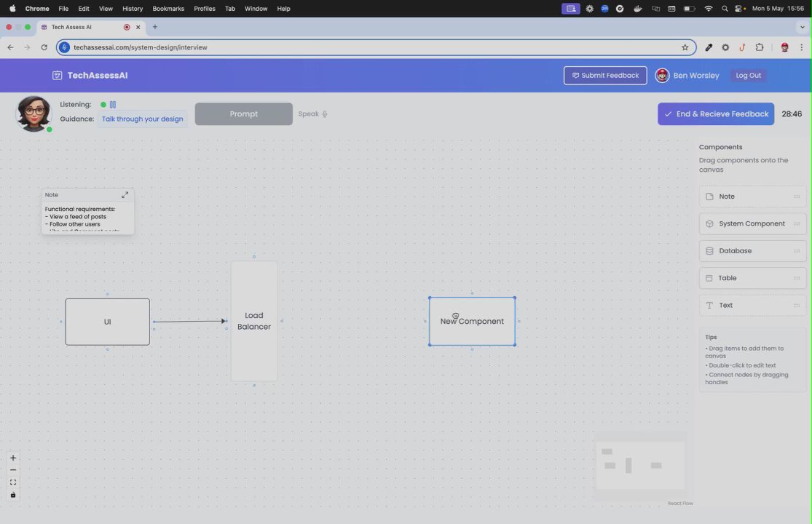The width and height of the screenshot is (812, 524).
Task: Select the UI node on the canvas
Action: (107, 322)
